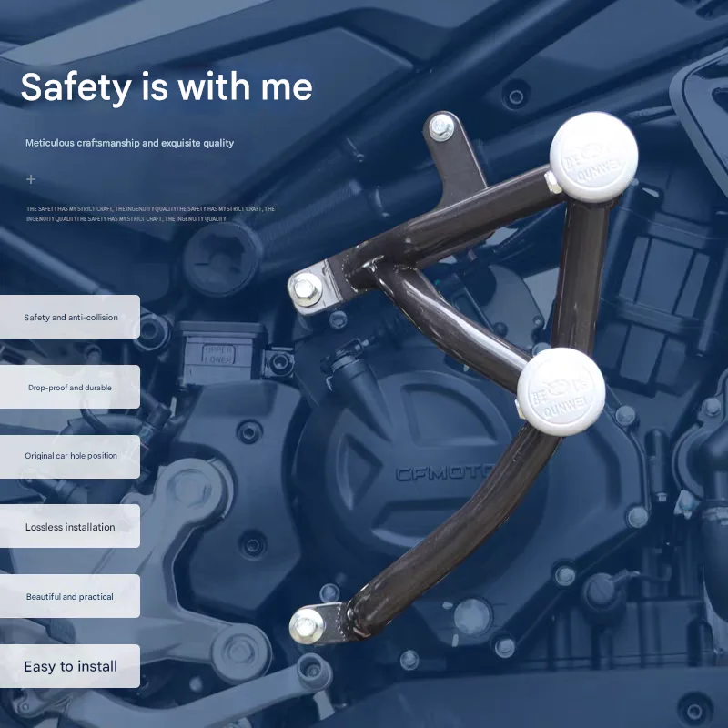Select the "Beautiful and practical" label

click(x=70, y=597)
